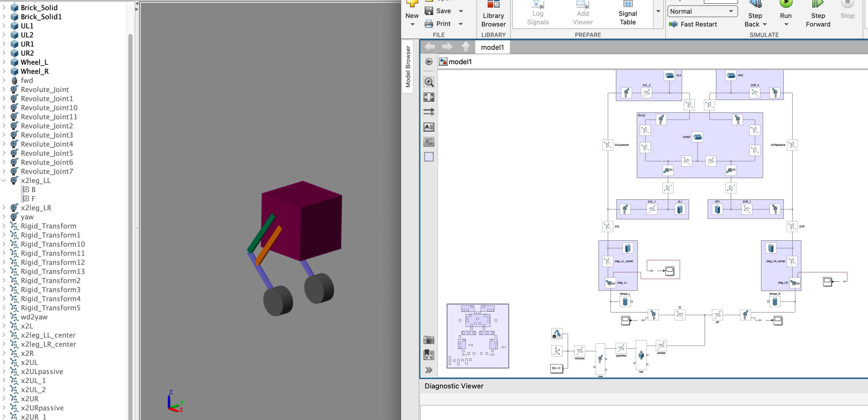
Task: Take a screenshot with camera icon
Action: pos(429,340)
